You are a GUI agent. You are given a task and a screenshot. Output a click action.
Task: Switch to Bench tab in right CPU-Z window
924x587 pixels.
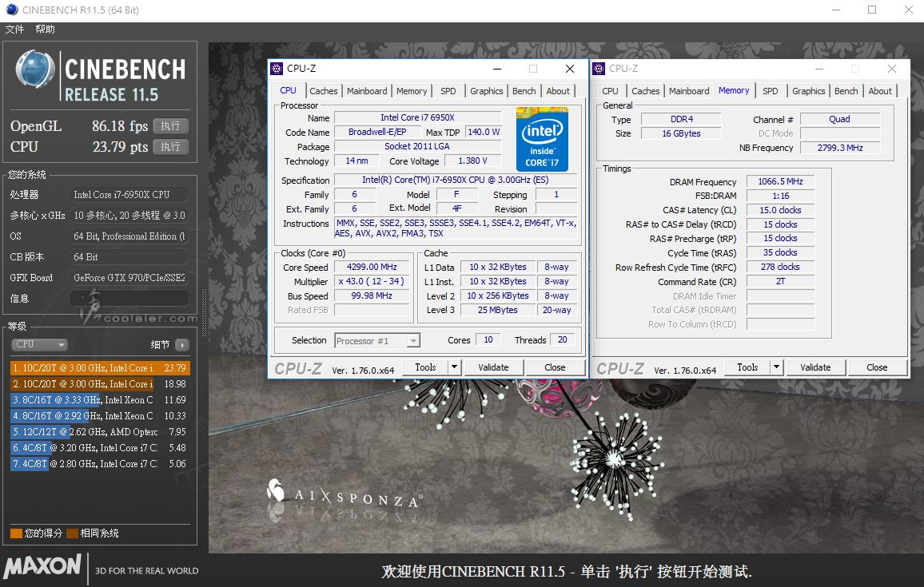point(846,91)
